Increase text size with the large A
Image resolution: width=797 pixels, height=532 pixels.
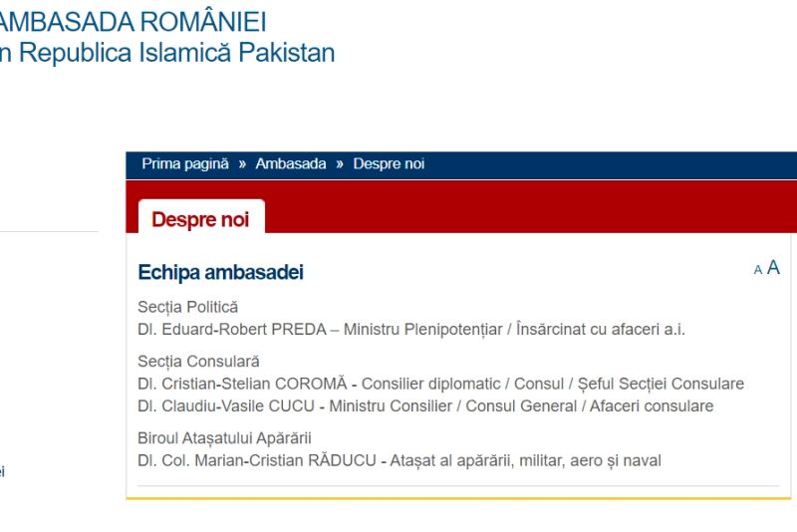coord(773,267)
